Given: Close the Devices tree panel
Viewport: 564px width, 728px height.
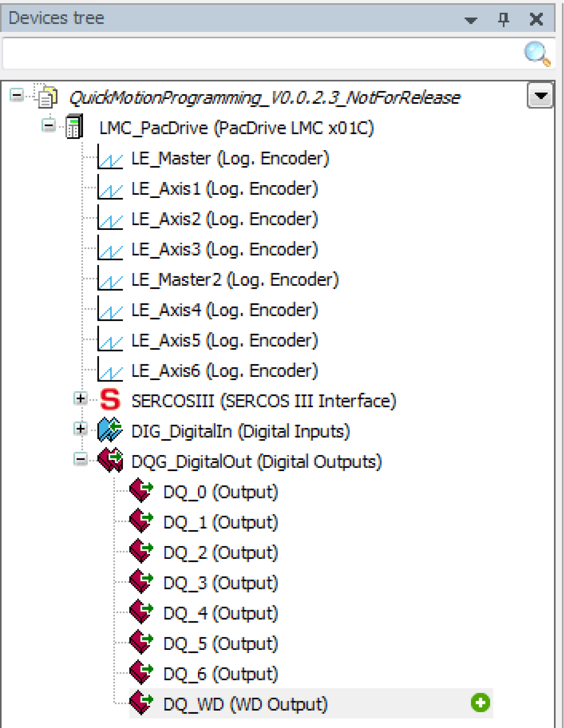Looking at the screenshot, I should click(x=536, y=19).
